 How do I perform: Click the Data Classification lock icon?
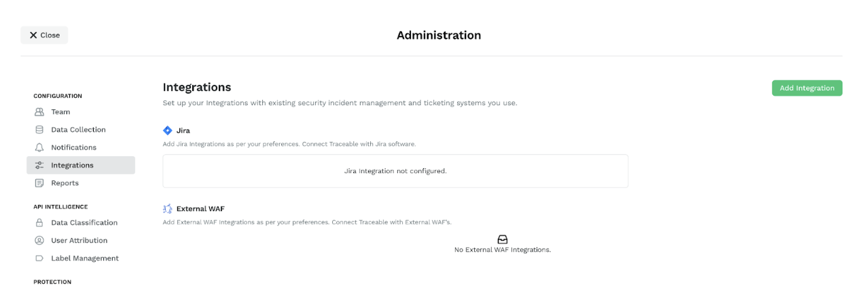click(39, 223)
